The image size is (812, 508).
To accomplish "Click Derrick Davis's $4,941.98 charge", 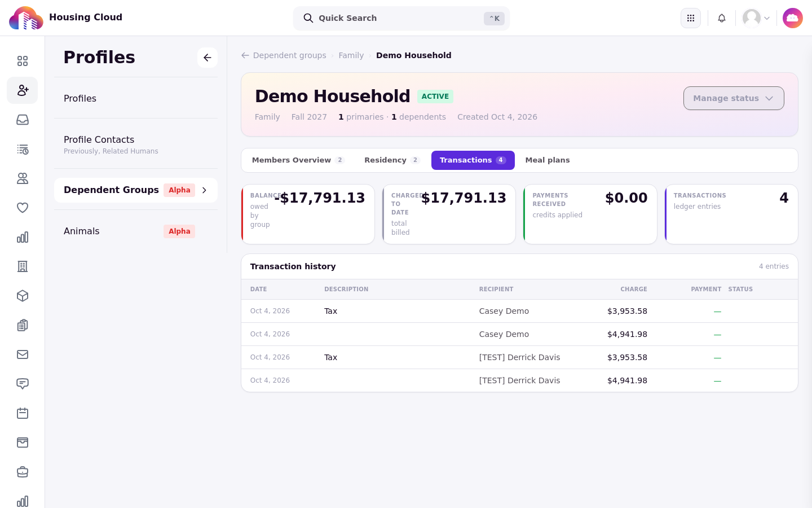I will pos(627,380).
